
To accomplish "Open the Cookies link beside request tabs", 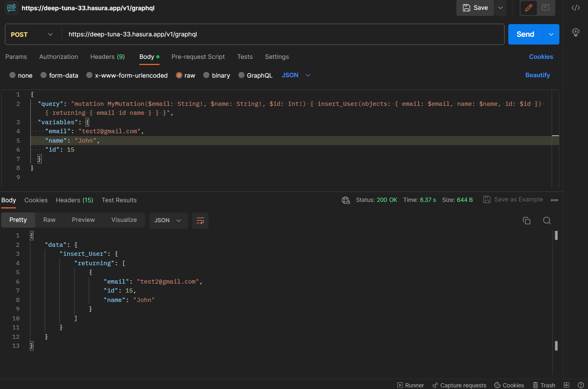I will (x=541, y=57).
